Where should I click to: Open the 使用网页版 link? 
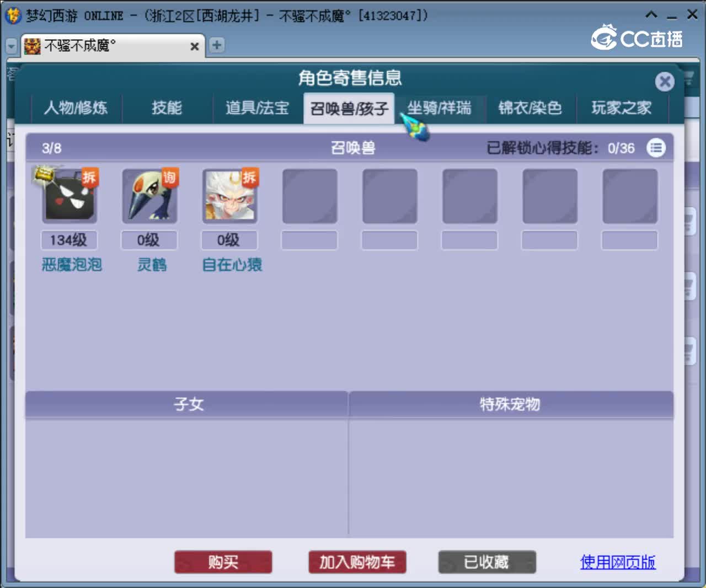(618, 562)
